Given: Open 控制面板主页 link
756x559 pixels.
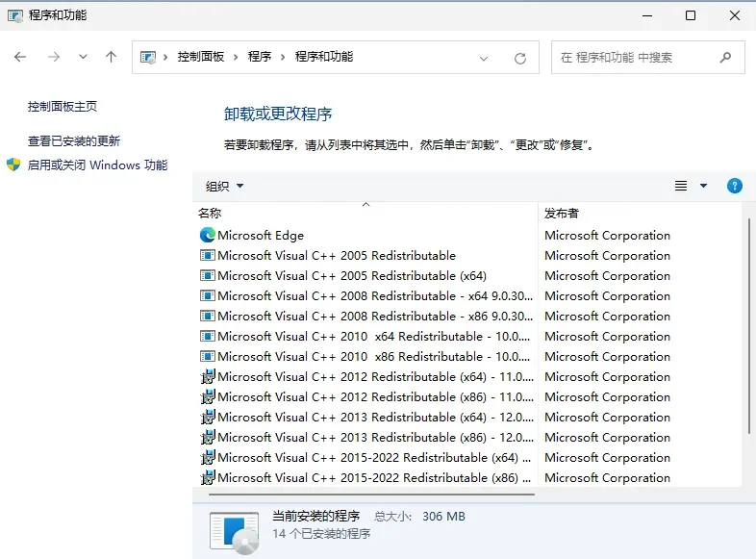Looking at the screenshot, I should coord(63,107).
